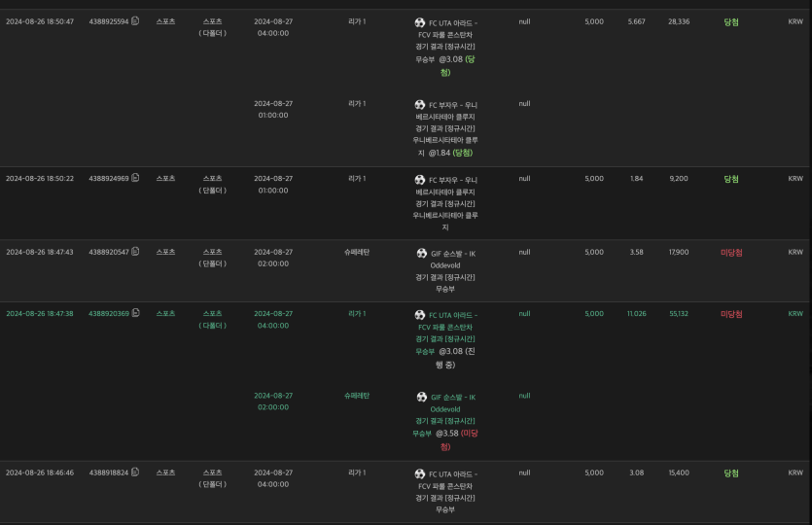
Task: Click odds value 11.026
Action: tap(636, 314)
